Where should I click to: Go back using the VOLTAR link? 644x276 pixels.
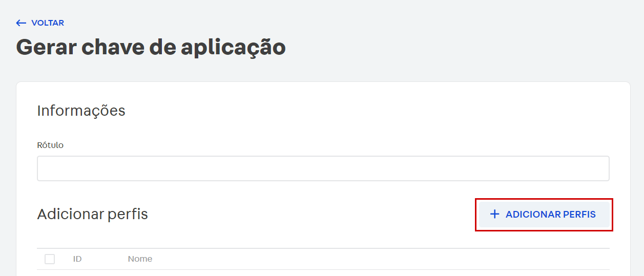coord(40,23)
